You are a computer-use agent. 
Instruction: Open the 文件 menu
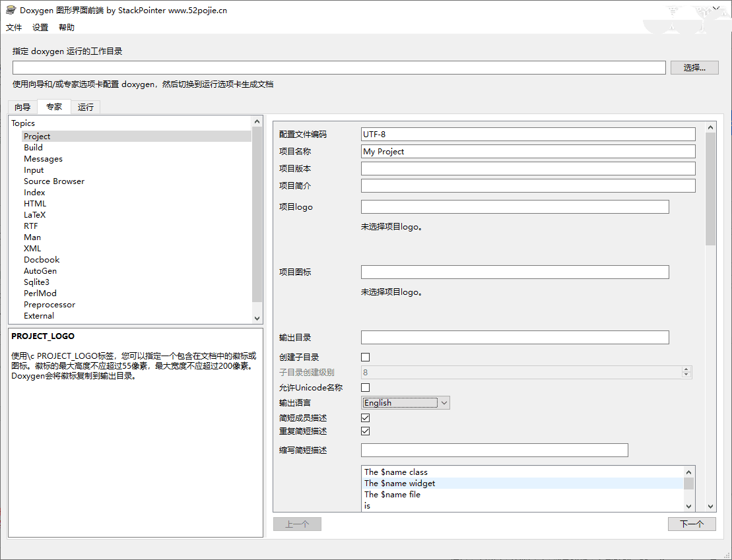(x=14, y=28)
